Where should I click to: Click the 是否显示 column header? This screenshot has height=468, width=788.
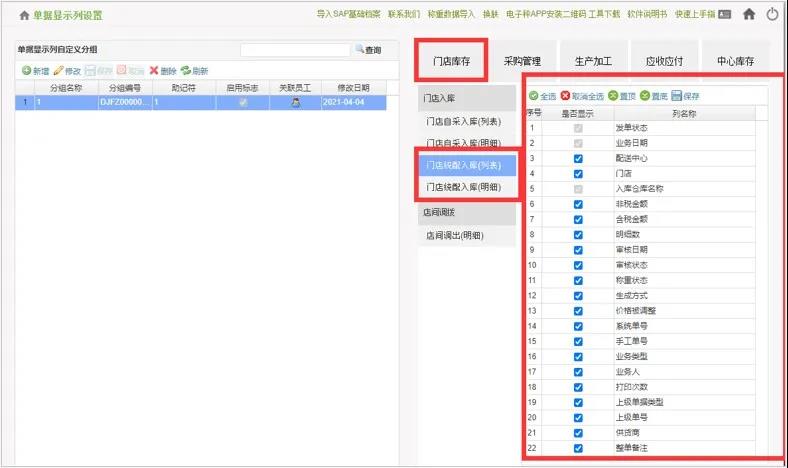tap(577, 114)
